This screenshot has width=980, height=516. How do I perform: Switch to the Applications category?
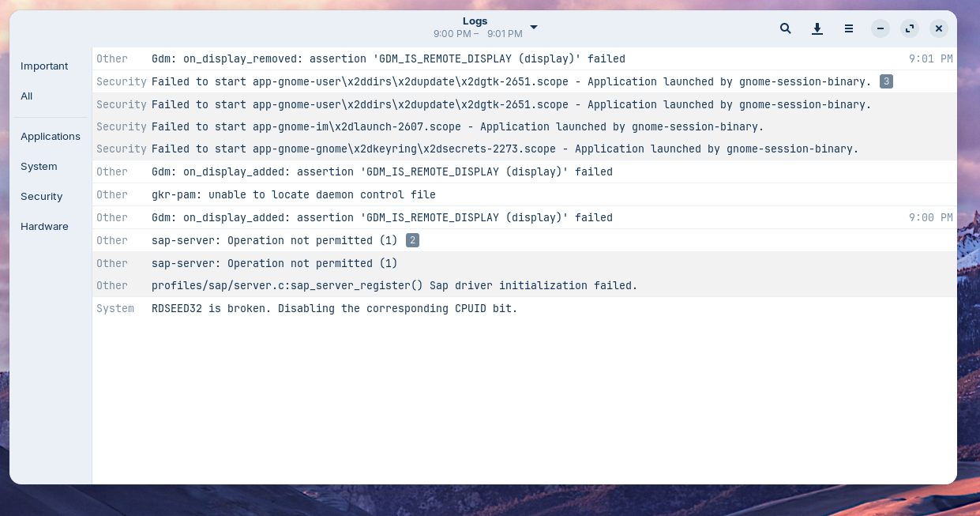51,137
